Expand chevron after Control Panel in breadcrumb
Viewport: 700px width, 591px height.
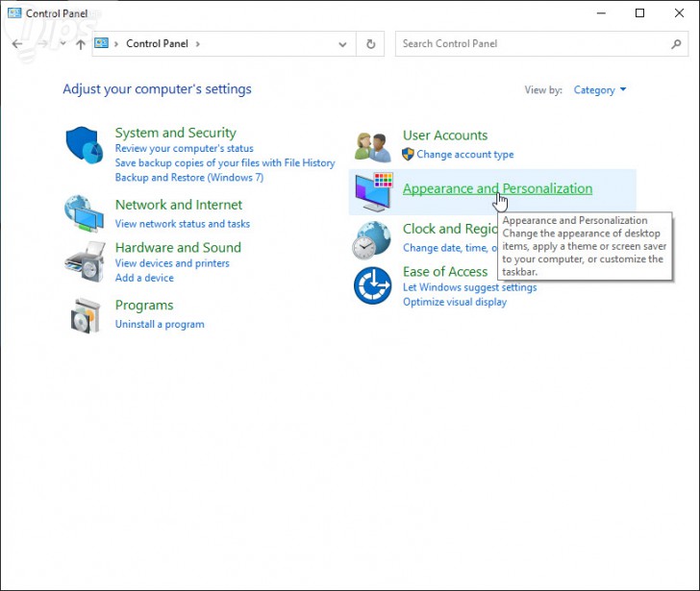click(x=197, y=43)
